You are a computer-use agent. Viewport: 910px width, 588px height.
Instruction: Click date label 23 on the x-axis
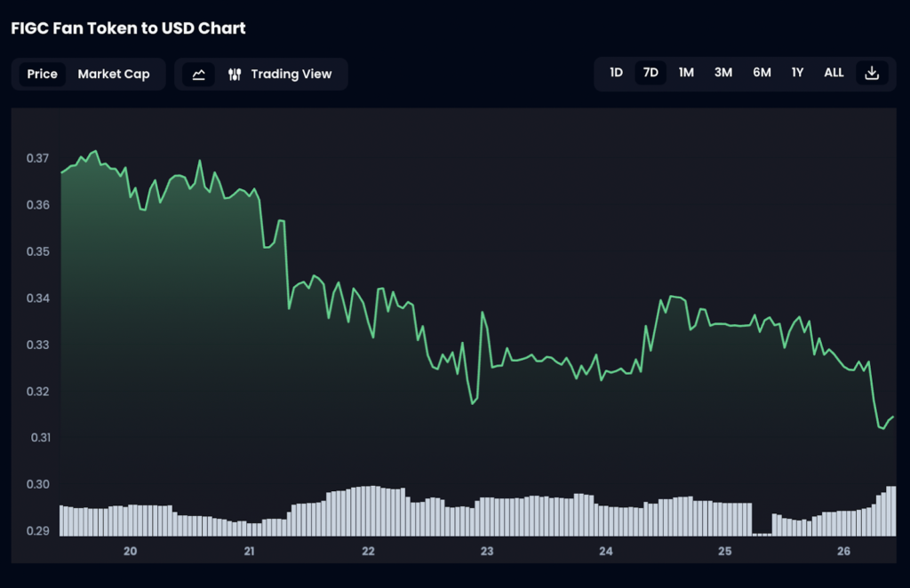tap(487, 552)
